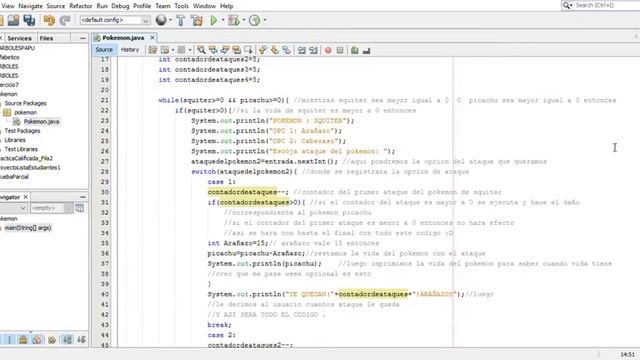The height and width of the screenshot is (360, 640).
Task: Open the Team menu
Action: (162, 6)
